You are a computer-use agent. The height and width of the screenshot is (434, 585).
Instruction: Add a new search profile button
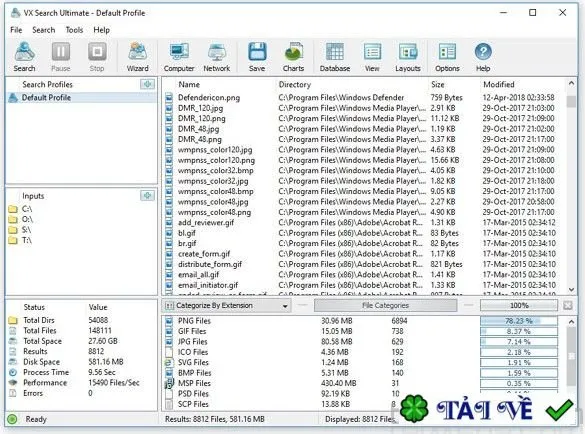click(x=148, y=84)
